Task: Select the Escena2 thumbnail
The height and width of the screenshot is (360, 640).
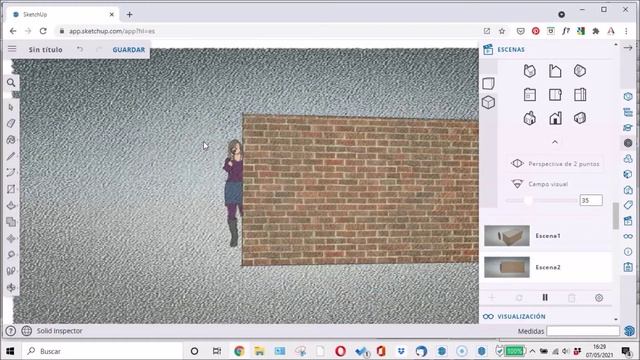Action: point(507,267)
